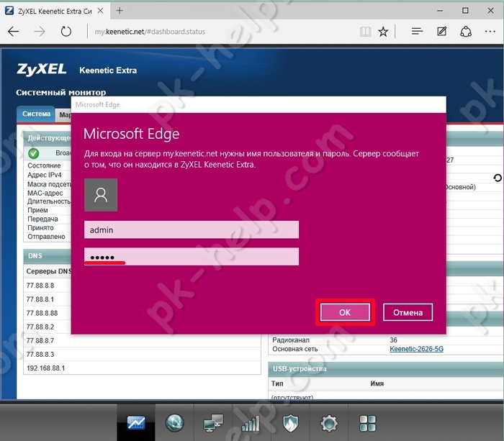Image resolution: width=504 pixels, height=441 pixels.
Task: Minimize the Edge browser window
Action: coord(440,11)
